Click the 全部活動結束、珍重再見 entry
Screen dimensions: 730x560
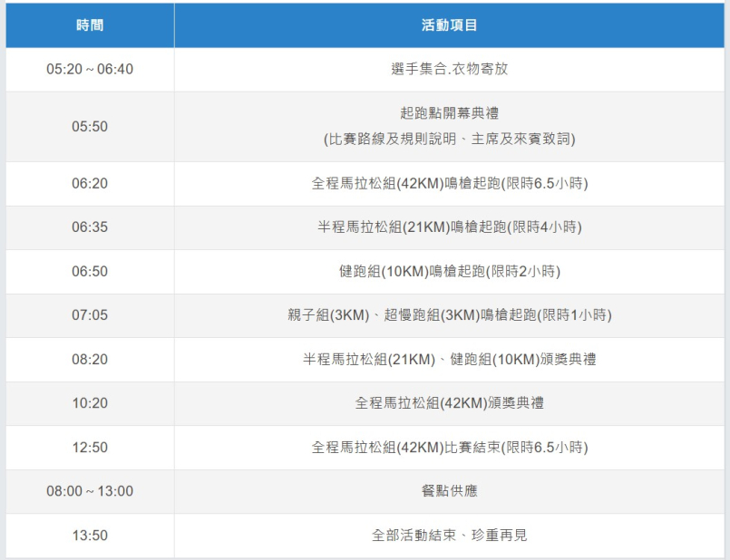(x=449, y=536)
